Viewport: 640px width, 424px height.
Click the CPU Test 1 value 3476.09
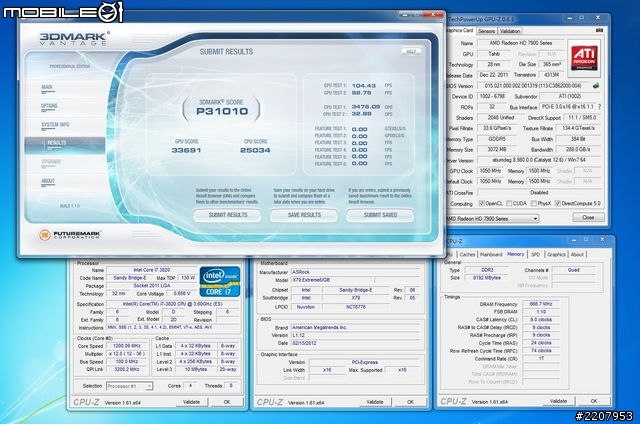[x=366, y=107]
